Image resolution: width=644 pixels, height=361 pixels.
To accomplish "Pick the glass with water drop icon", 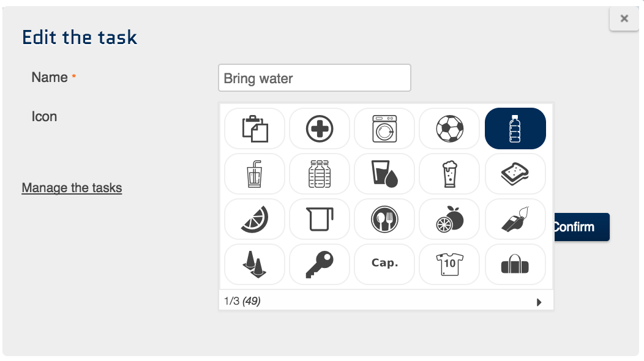I will [x=384, y=174].
